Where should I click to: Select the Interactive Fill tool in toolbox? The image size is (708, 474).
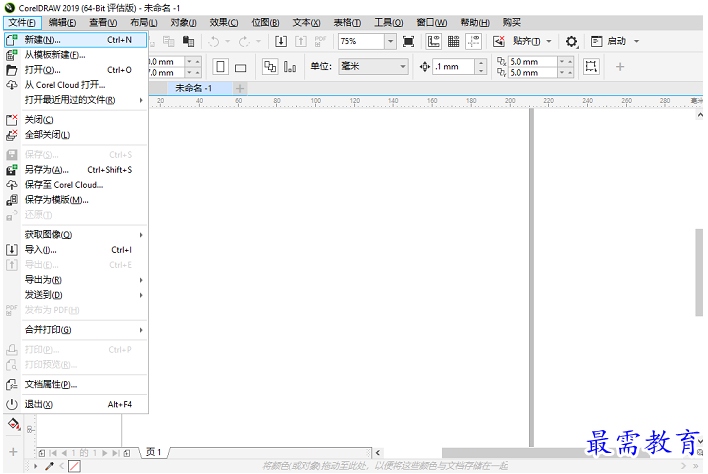[14, 424]
